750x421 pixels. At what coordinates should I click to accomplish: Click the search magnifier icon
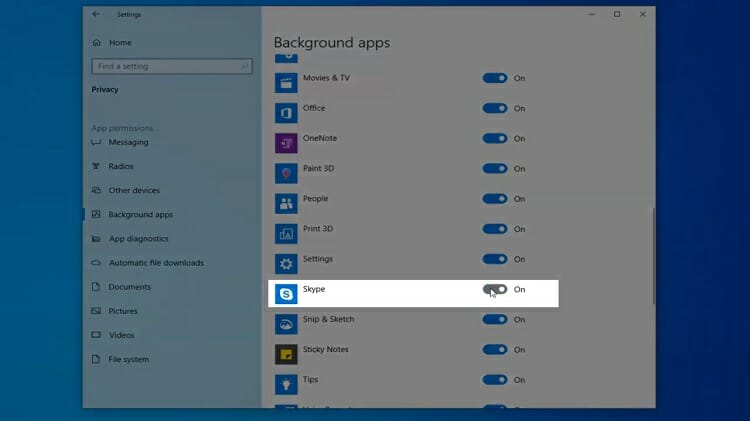[244, 66]
